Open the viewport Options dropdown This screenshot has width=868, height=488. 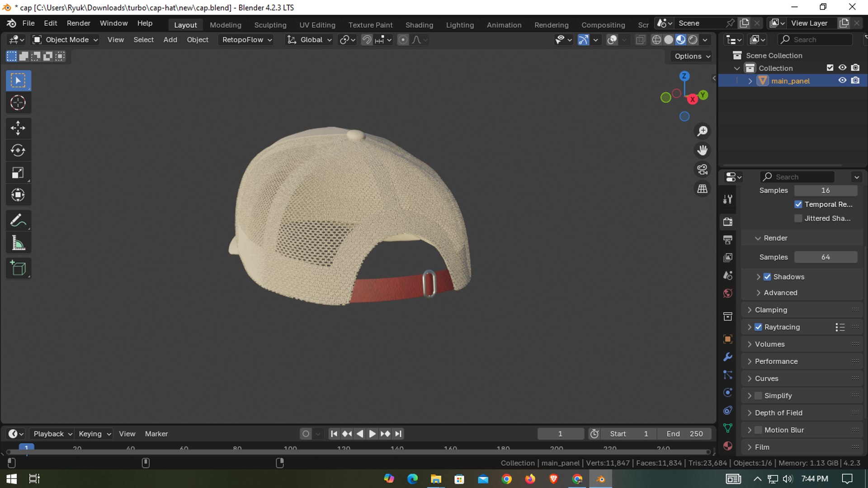pos(692,56)
